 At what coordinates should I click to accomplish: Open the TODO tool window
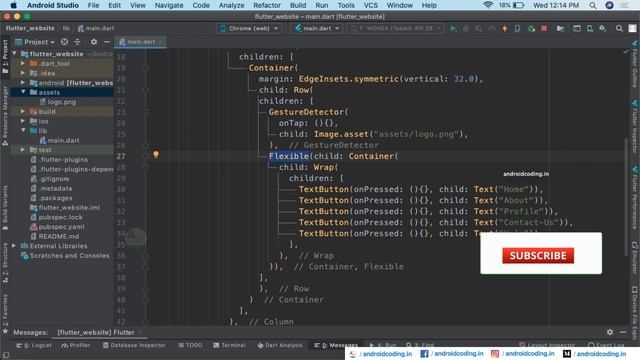pos(190,345)
